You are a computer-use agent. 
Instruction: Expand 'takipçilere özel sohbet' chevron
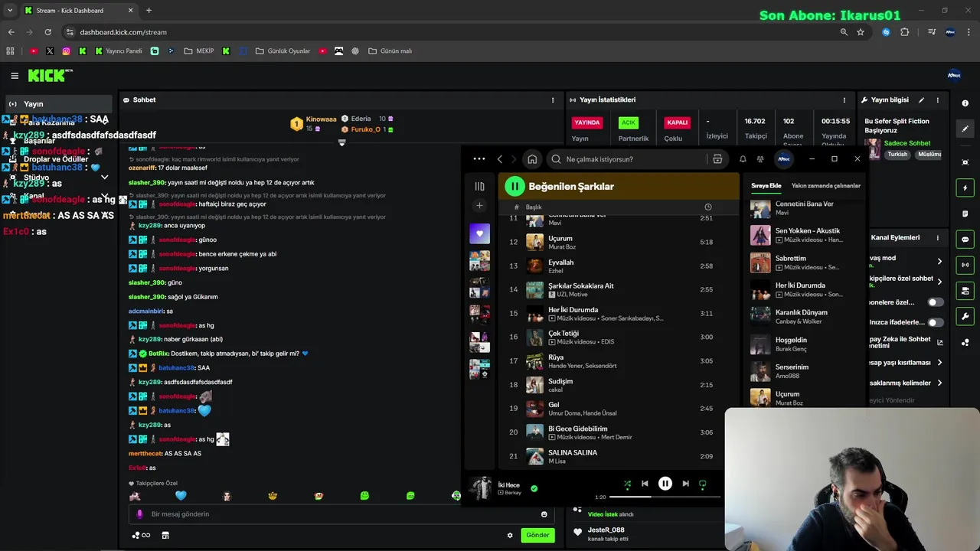coord(939,282)
